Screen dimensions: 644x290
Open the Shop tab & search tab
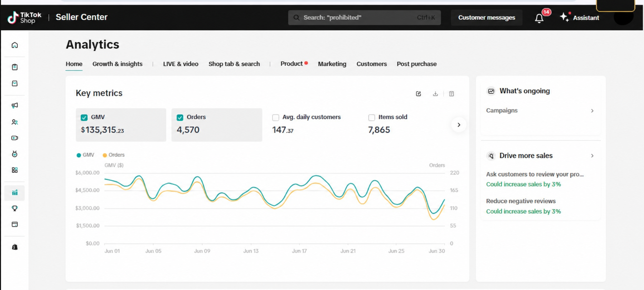click(x=234, y=64)
